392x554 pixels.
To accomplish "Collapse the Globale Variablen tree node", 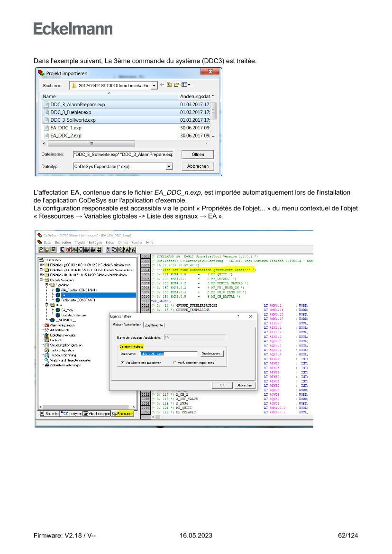I will tap(41, 280).
